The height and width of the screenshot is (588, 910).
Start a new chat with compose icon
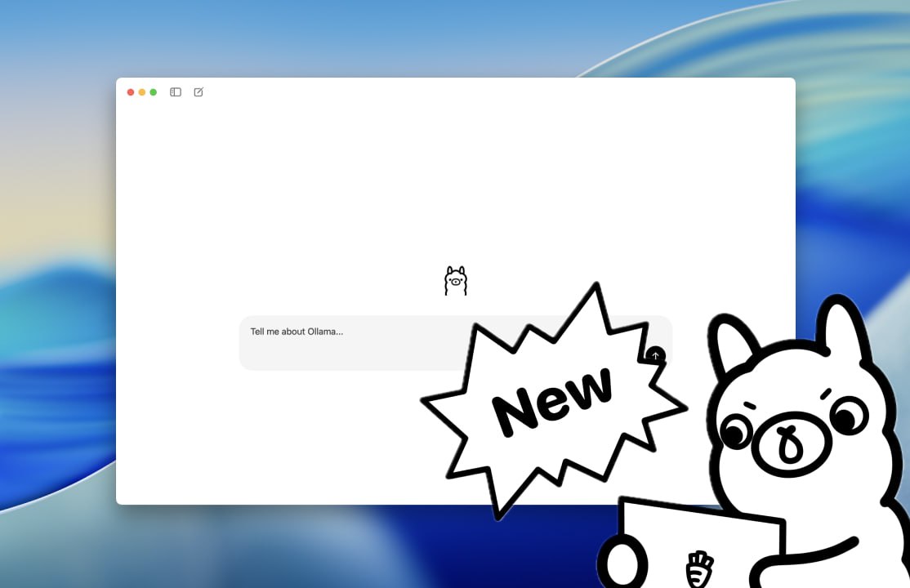199,92
